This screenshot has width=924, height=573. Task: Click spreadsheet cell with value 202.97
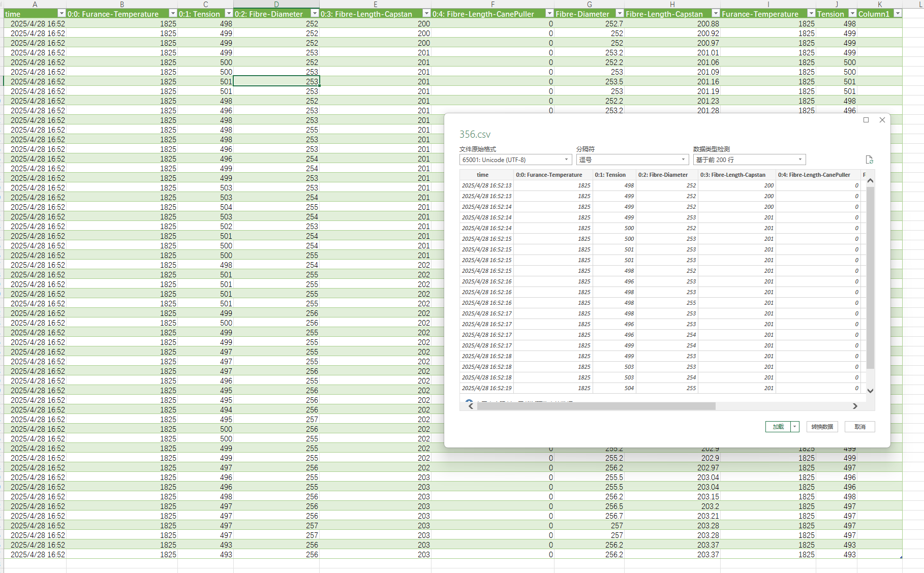click(x=672, y=468)
